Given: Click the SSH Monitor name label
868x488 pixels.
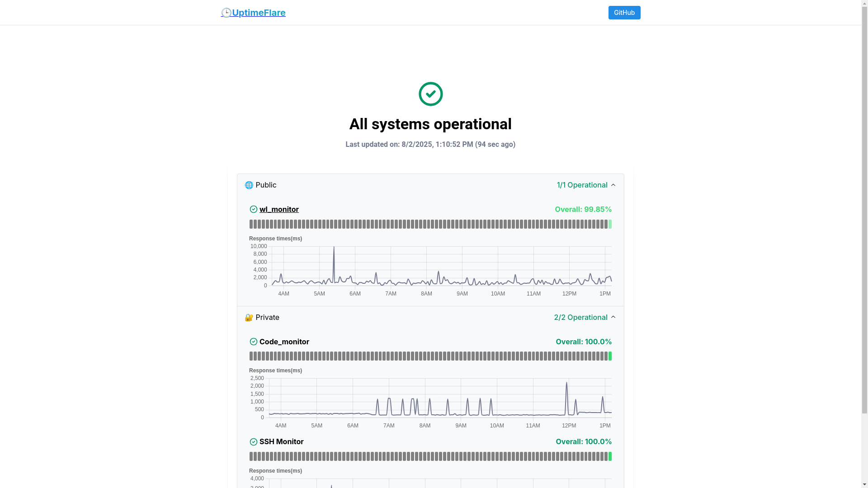Looking at the screenshot, I should point(281,441).
